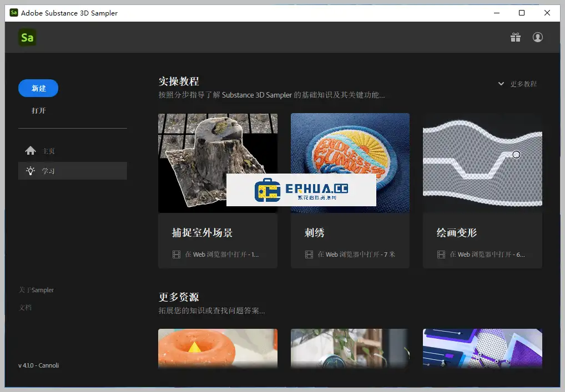Open the embroidery patch tutorial thumbnail
This screenshot has width=565, height=392.
tap(350, 150)
